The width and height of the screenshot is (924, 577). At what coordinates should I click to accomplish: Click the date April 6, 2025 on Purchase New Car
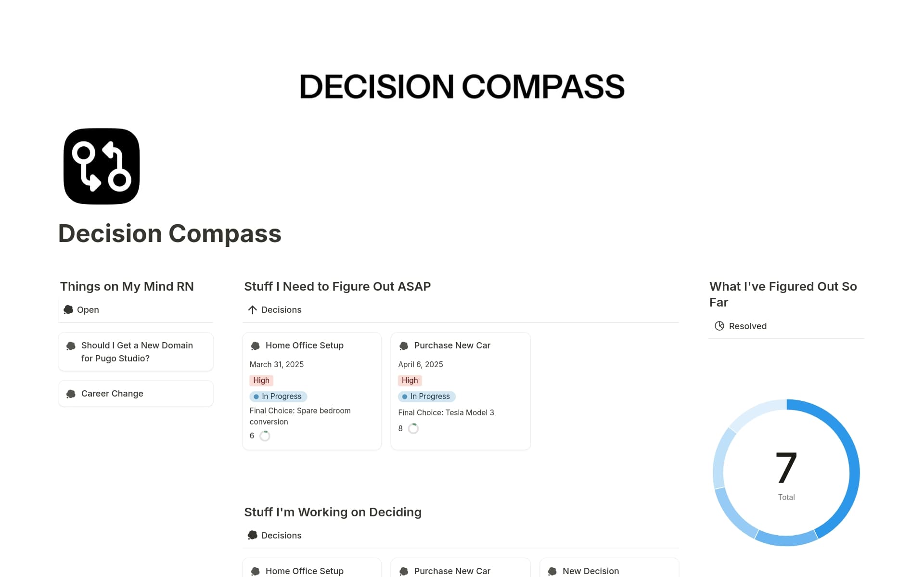click(420, 364)
